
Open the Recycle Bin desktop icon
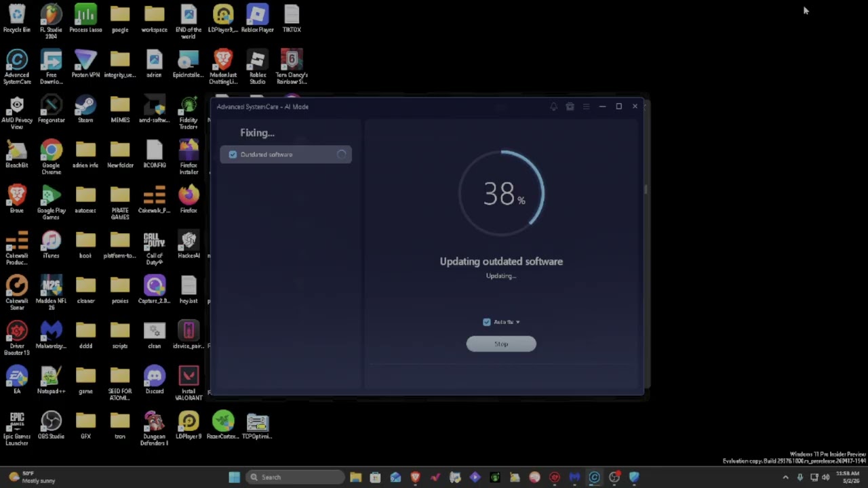tap(17, 19)
